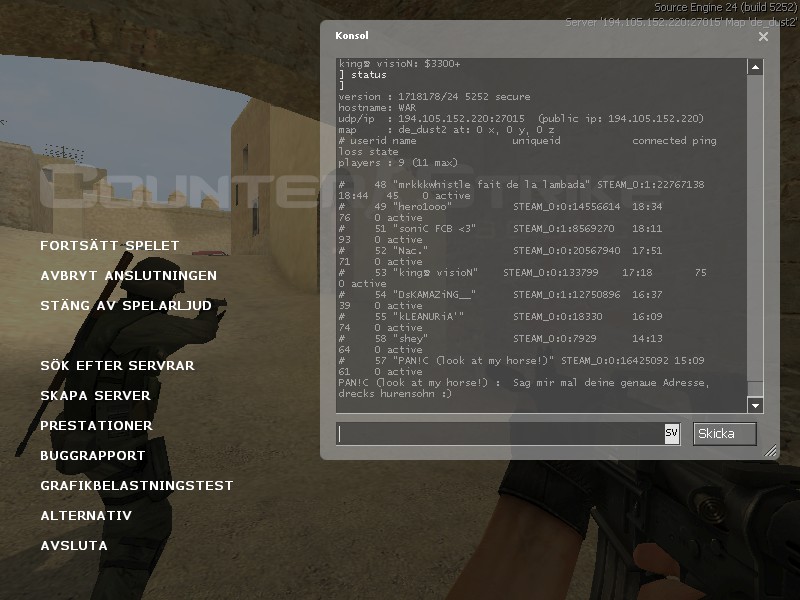Open Stäng av spelarljud menu entry

tap(126, 306)
